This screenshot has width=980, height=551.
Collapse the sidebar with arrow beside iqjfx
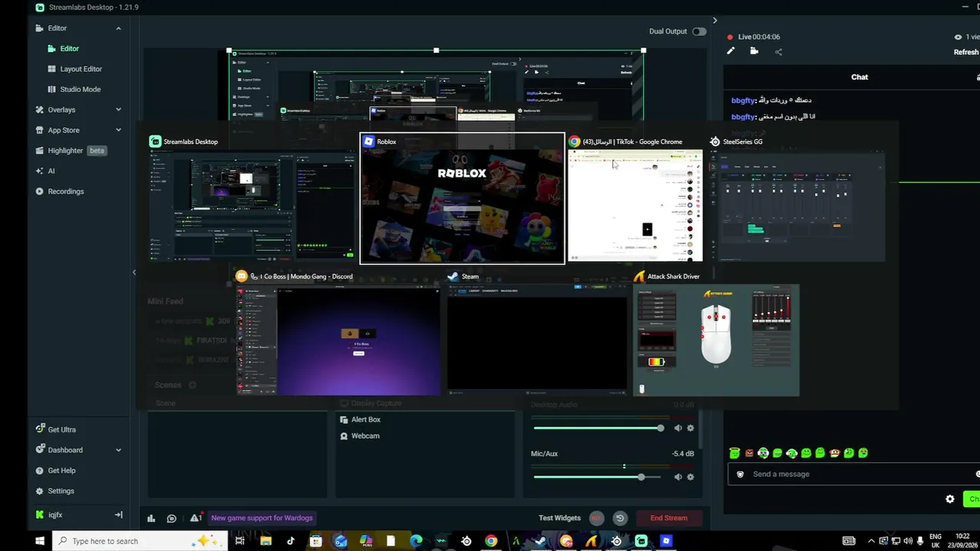[119, 515]
